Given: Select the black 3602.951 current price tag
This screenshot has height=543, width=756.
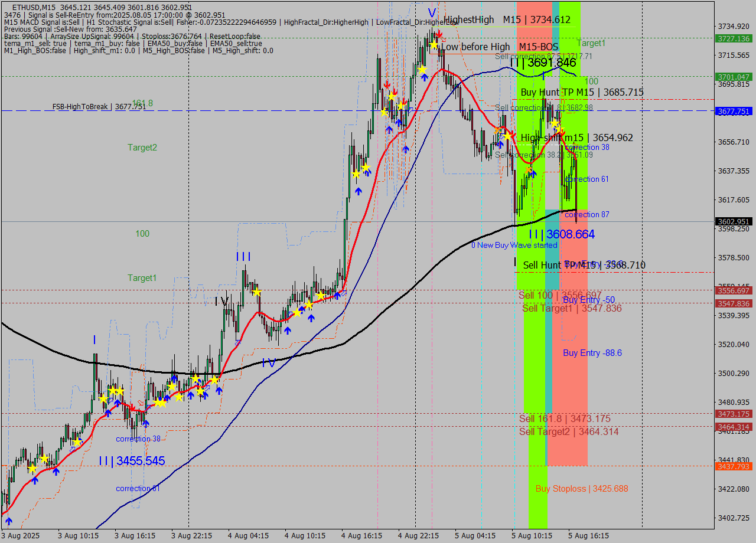Looking at the screenshot, I should (x=733, y=222).
